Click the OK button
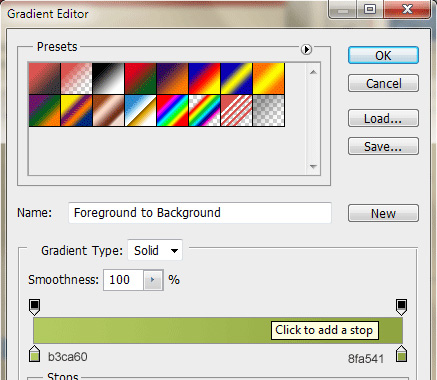 tap(383, 55)
